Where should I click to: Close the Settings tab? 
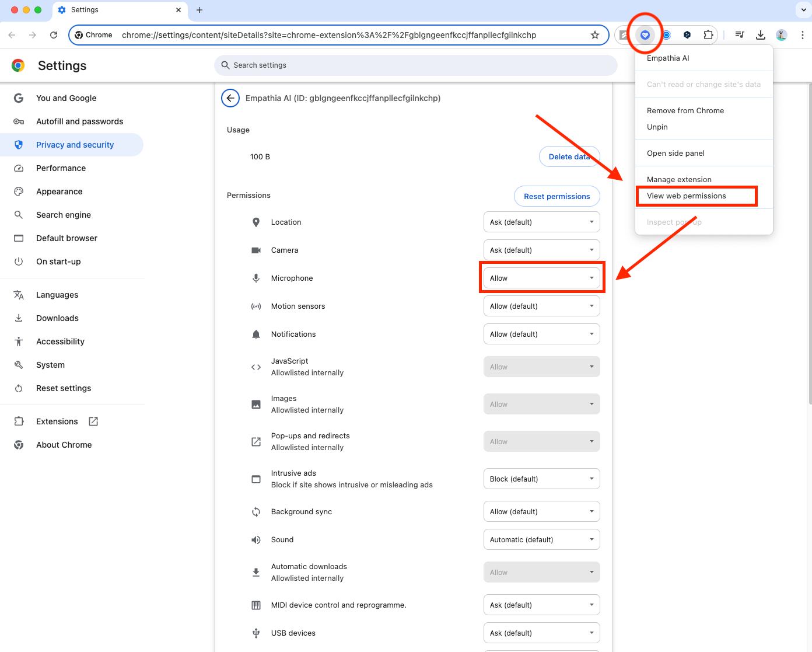coord(178,10)
